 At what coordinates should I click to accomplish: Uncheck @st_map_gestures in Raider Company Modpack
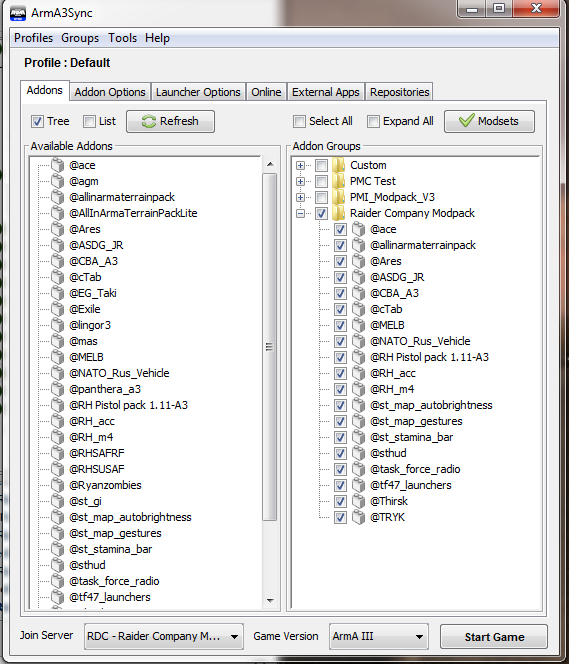[x=340, y=421]
